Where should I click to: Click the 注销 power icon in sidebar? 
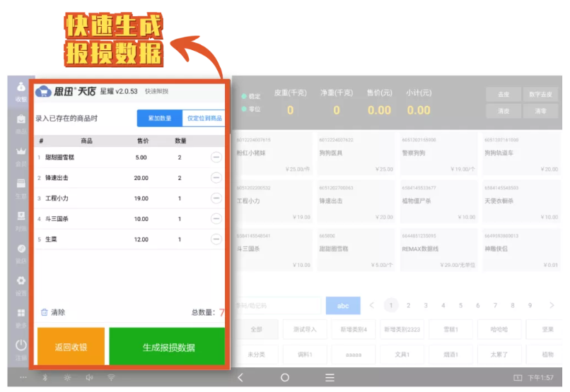(x=21, y=345)
